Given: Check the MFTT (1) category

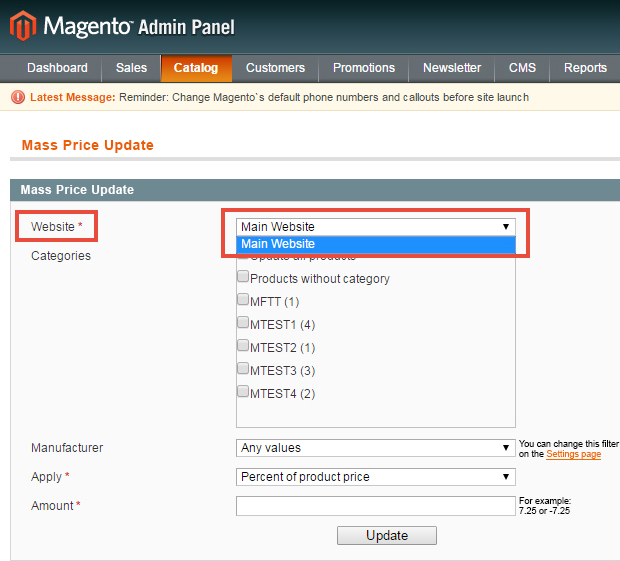Looking at the screenshot, I should 243,299.
